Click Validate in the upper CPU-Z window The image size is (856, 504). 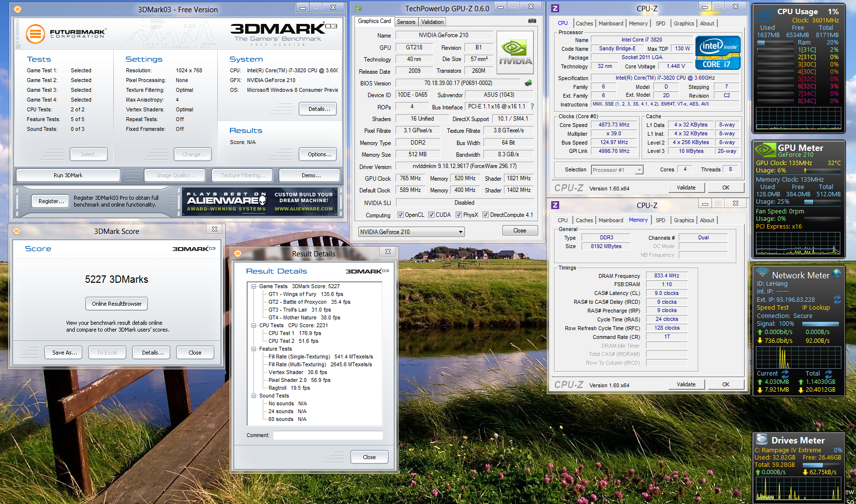click(686, 188)
